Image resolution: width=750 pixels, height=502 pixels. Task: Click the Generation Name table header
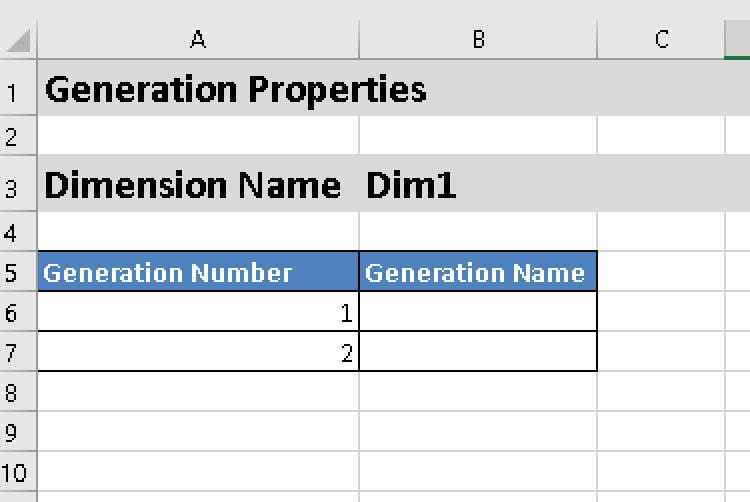[478, 273]
